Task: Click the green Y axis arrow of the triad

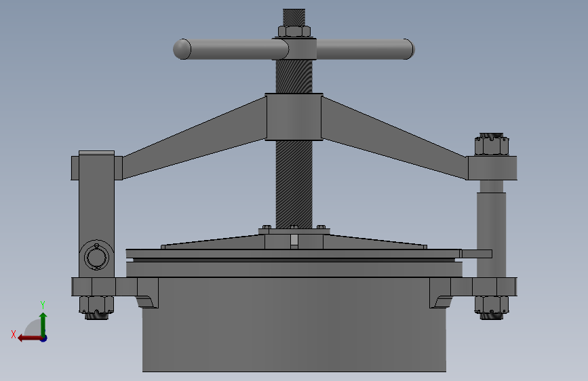Action: tap(43, 323)
